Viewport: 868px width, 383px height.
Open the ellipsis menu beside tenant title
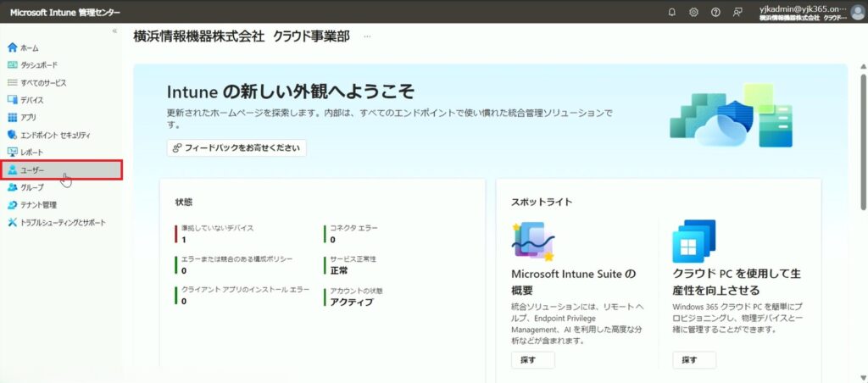coord(367,36)
